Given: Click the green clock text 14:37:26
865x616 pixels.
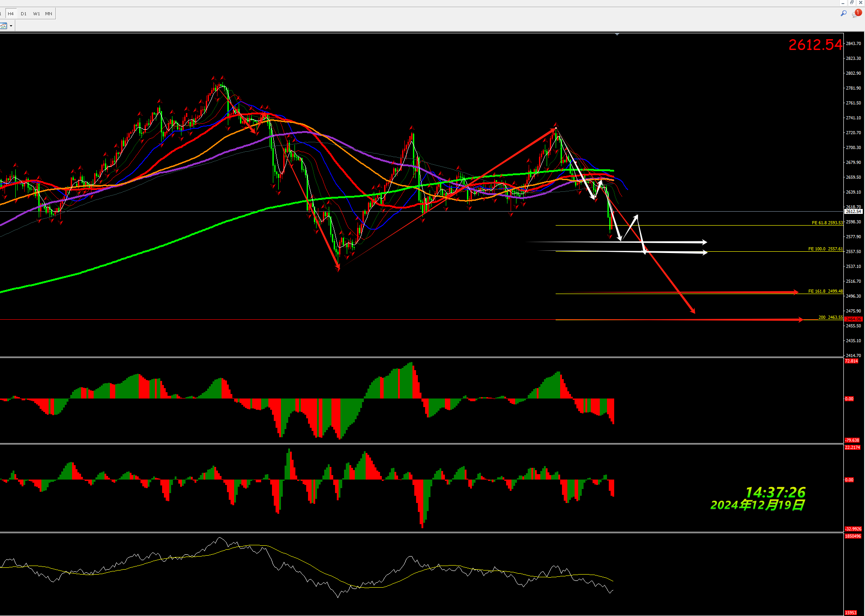Looking at the screenshot, I should coord(775,492).
